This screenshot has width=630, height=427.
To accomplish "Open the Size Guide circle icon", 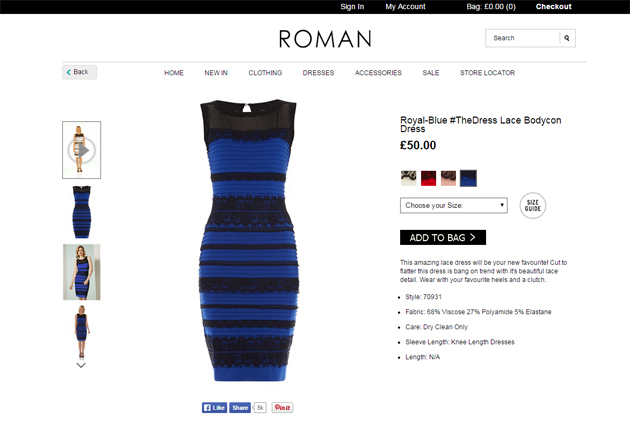I will [x=533, y=206].
